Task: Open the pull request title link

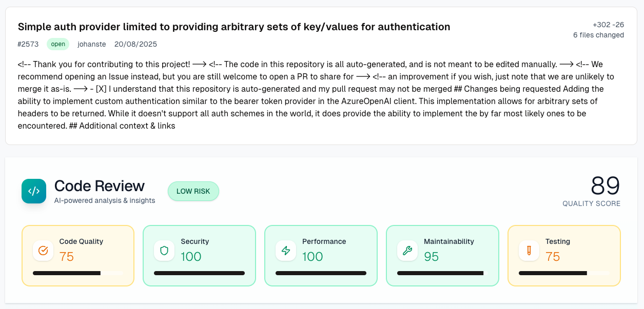Action: [x=234, y=27]
